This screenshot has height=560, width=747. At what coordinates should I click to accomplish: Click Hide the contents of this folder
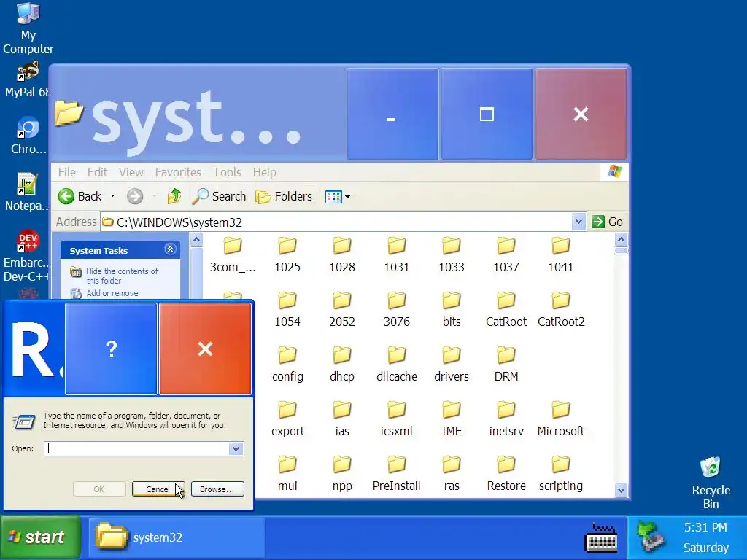123,276
